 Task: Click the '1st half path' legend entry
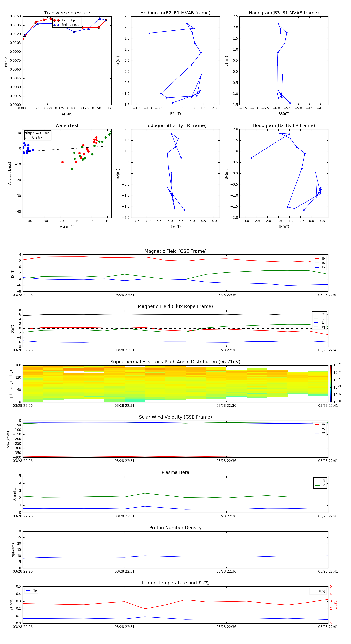[x=67, y=20]
